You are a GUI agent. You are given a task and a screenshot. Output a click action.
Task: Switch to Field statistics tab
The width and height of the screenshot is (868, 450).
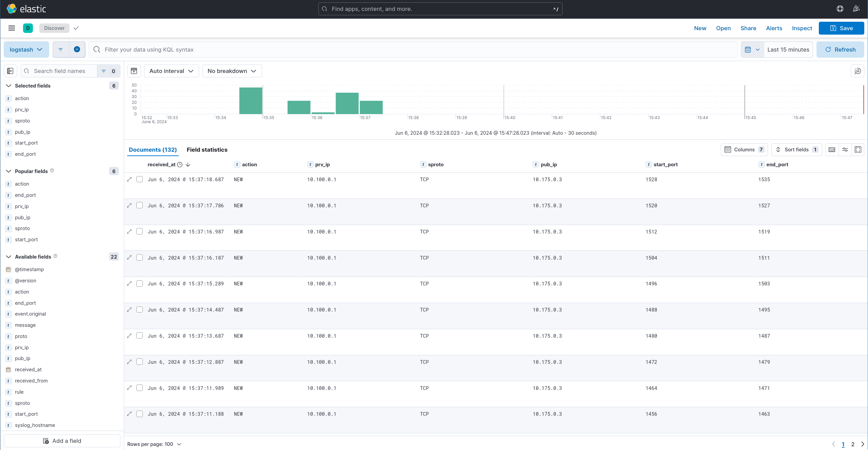pyautogui.click(x=207, y=150)
